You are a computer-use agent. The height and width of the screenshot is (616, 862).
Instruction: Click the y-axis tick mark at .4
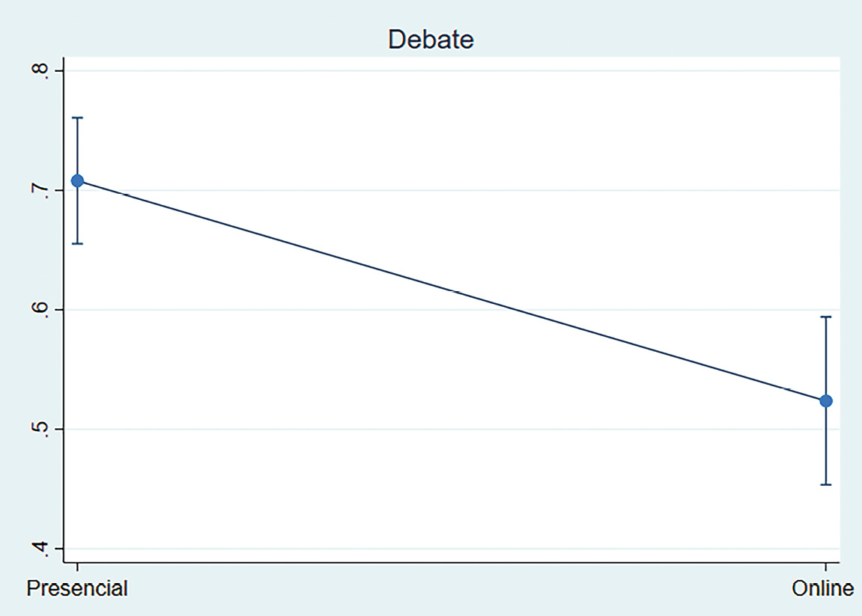tap(57, 549)
